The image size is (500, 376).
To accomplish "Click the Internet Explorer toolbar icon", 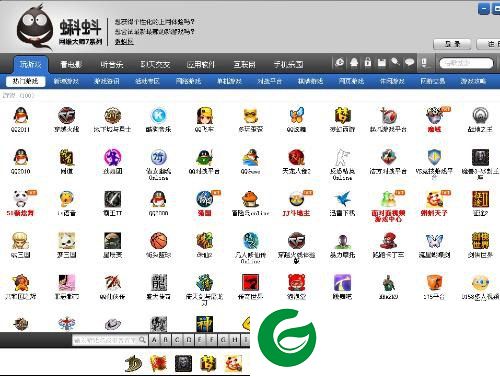I will tap(340, 62).
